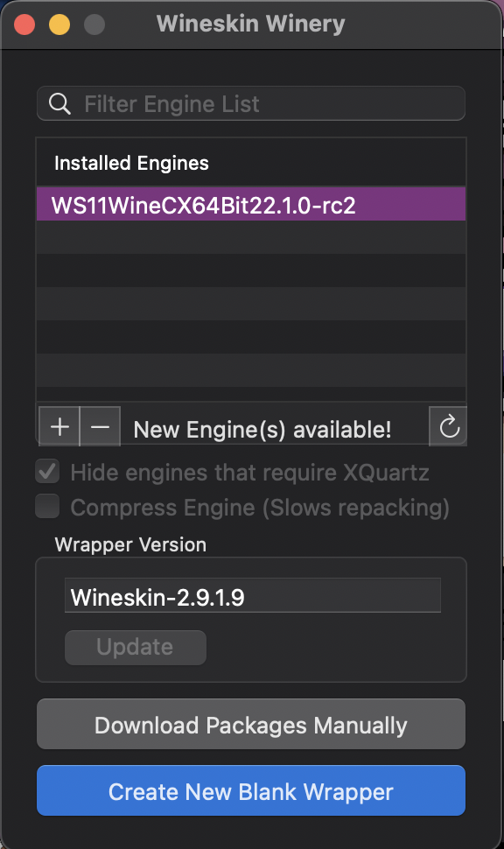
Task: Close the Wineskin Winery window
Action: (x=24, y=25)
